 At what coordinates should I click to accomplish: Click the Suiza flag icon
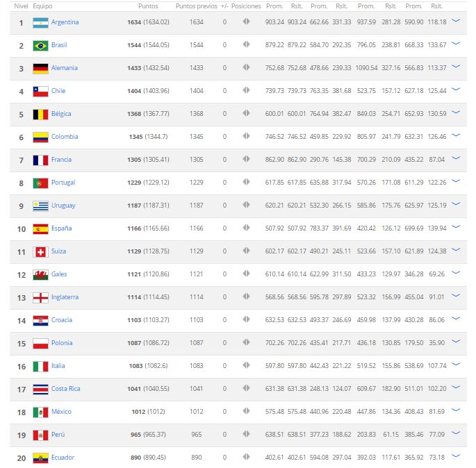point(40,252)
